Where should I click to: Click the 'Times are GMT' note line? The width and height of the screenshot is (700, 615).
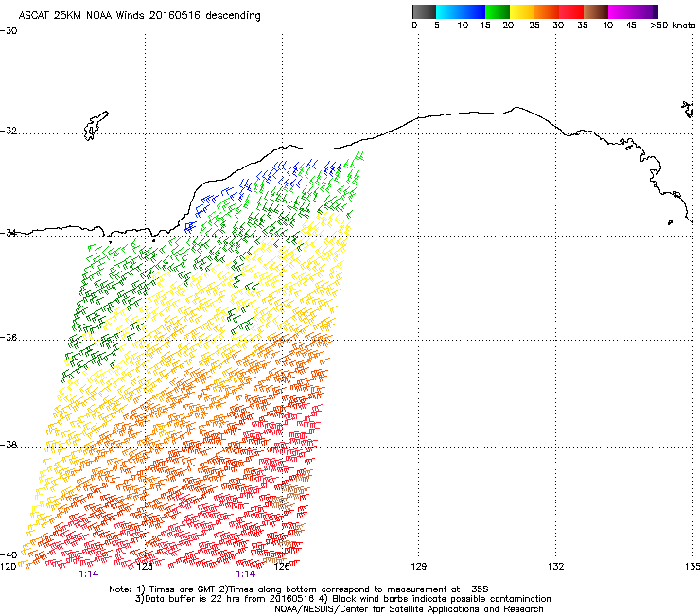pos(299,589)
